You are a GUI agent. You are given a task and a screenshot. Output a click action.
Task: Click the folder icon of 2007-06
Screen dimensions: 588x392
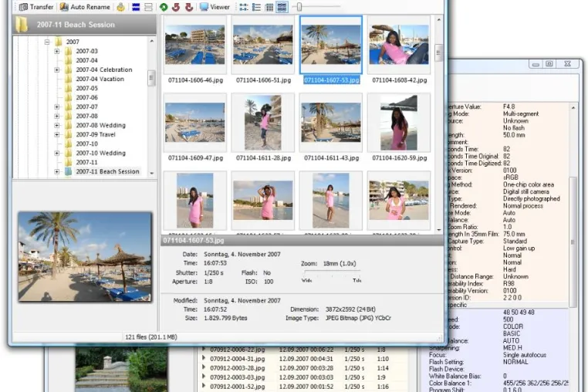[68, 97]
